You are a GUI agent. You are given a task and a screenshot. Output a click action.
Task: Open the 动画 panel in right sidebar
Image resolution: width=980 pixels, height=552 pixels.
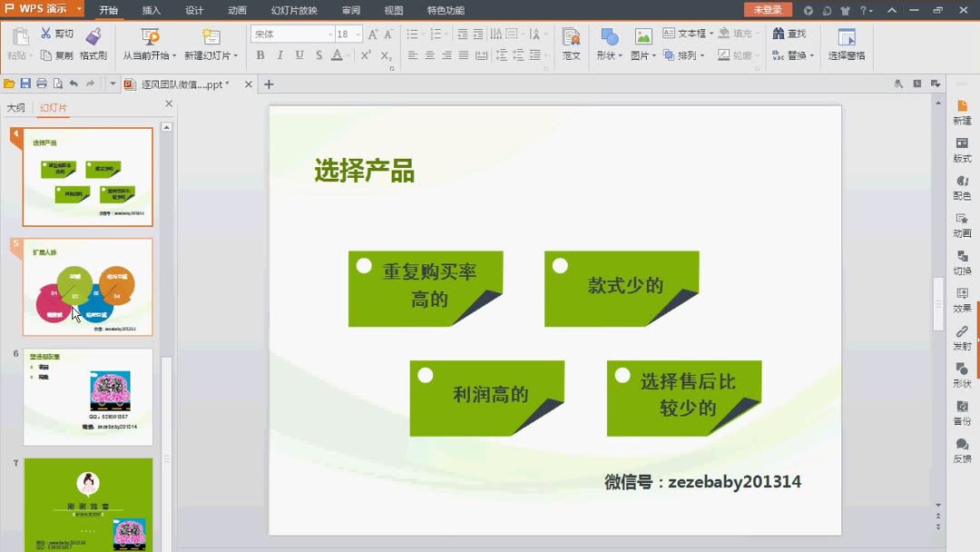coord(962,225)
